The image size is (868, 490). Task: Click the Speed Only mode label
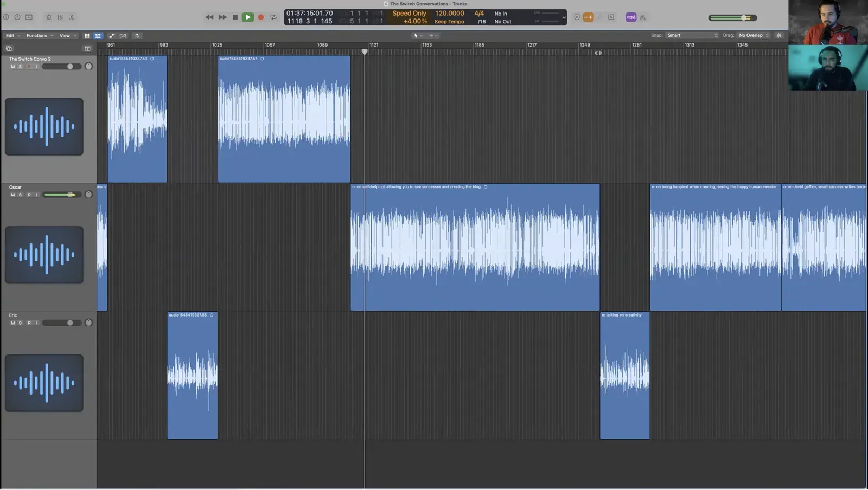[409, 14]
